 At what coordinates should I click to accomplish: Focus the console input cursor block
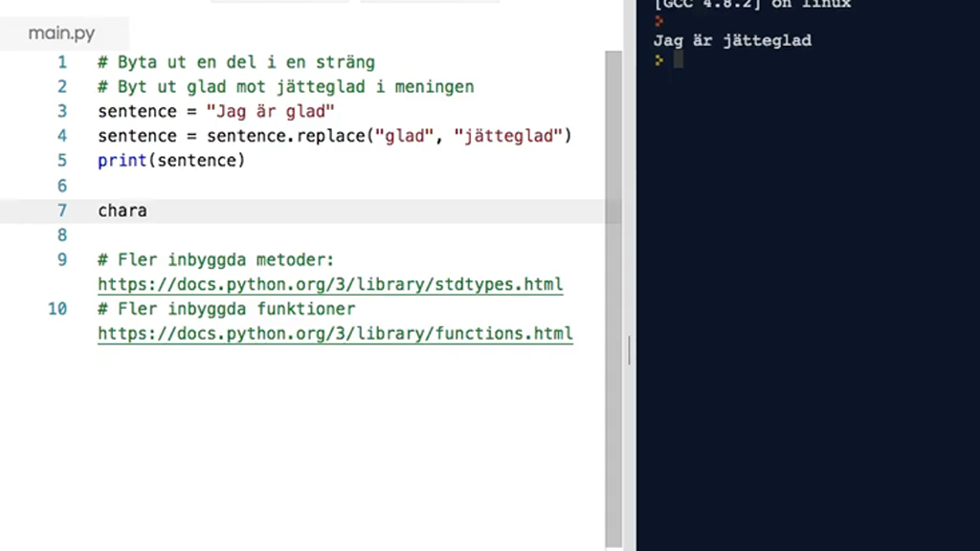coord(678,60)
